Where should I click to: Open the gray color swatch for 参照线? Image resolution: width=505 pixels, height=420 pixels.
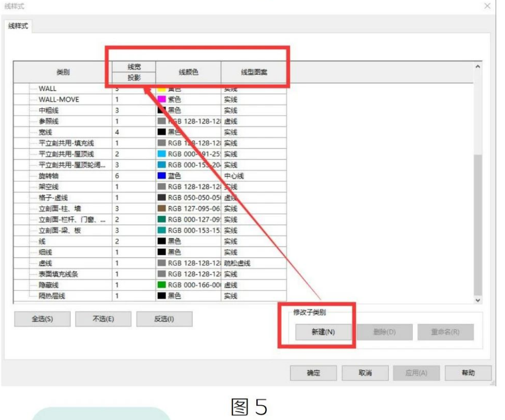(x=162, y=121)
